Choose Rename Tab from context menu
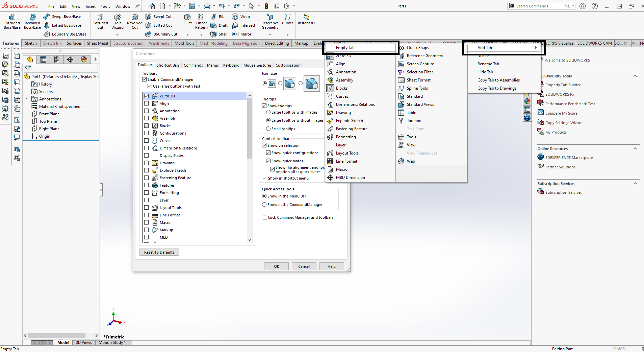Screen dimensions: 644x352 pos(488,64)
